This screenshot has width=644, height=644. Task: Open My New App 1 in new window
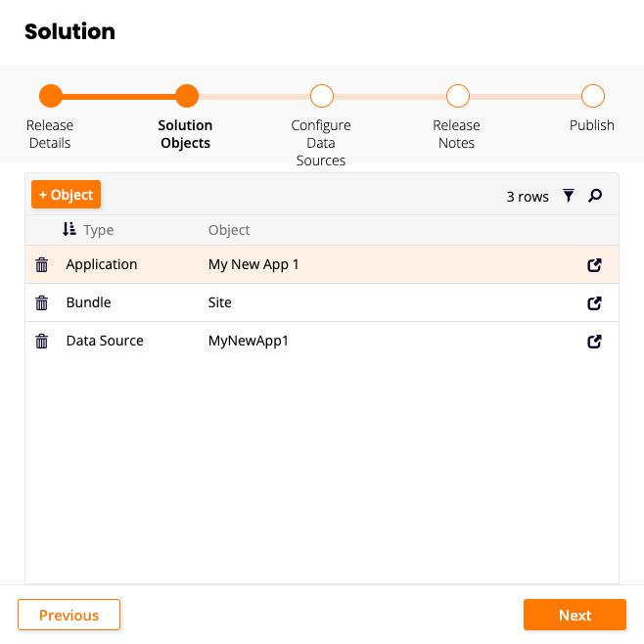pos(594,265)
